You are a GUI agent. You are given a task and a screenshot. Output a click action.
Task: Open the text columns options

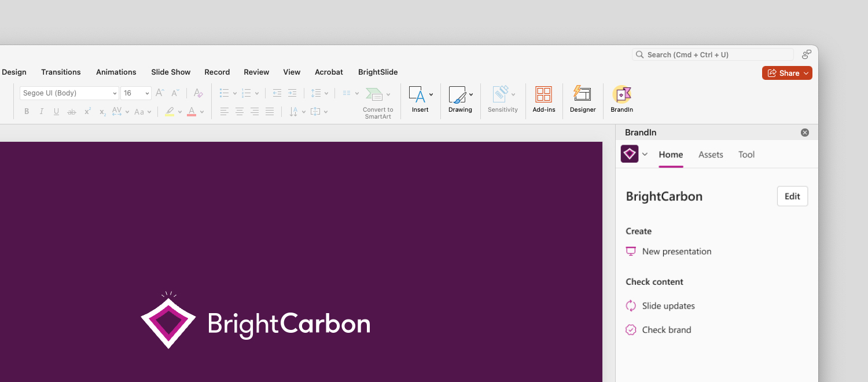pyautogui.click(x=350, y=93)
